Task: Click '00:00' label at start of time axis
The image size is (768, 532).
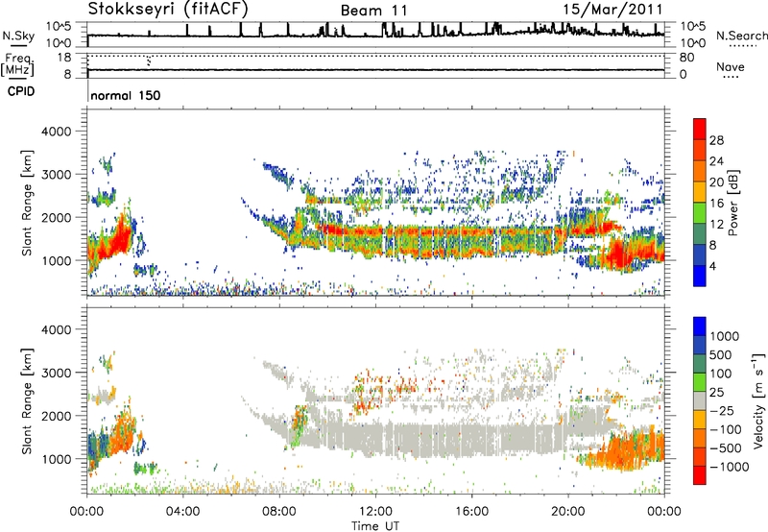Action: coord(86,512)
